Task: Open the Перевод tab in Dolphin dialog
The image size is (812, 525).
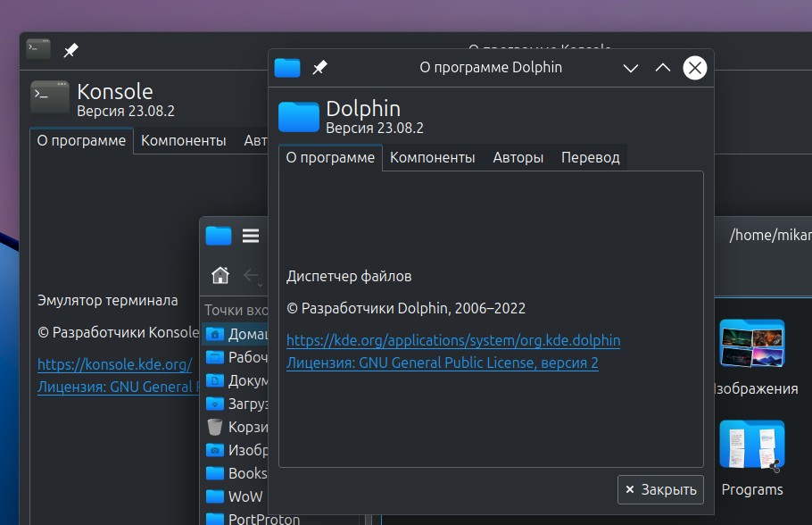Action: click(x=591, y=157)
